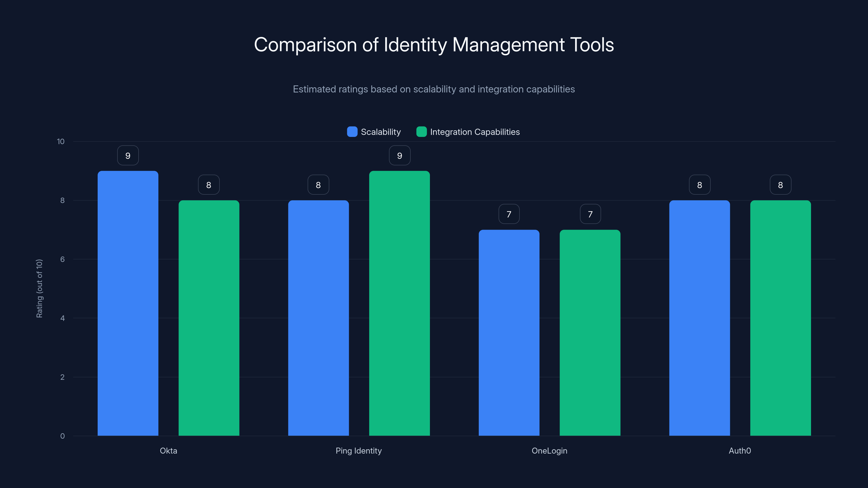Viewport: 868px width, 488px height.
Task: Select Okta's blue Scalability bar
Action: [x=128, y=303]
